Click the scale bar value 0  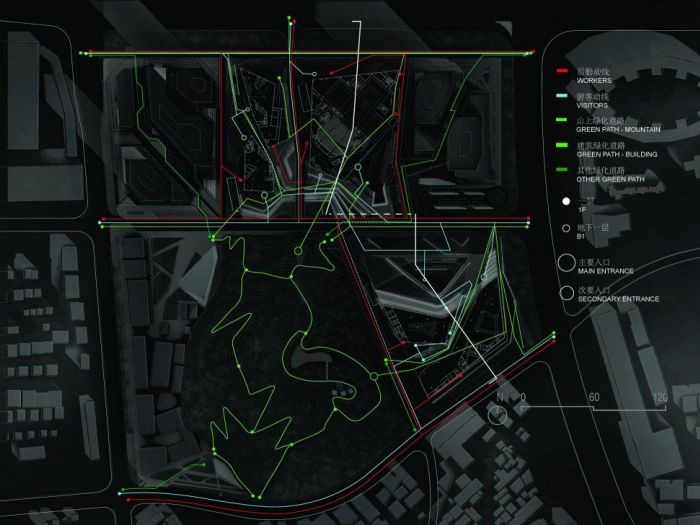click(523, 397)
